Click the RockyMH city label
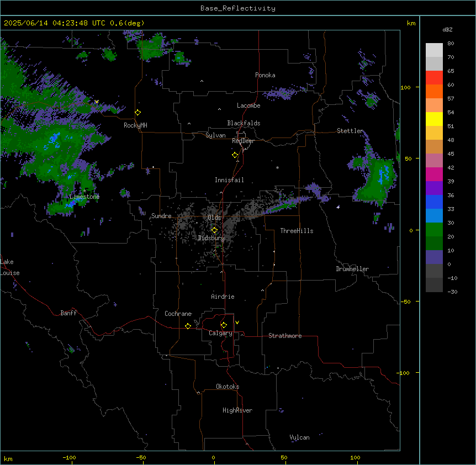 point(135,125)
